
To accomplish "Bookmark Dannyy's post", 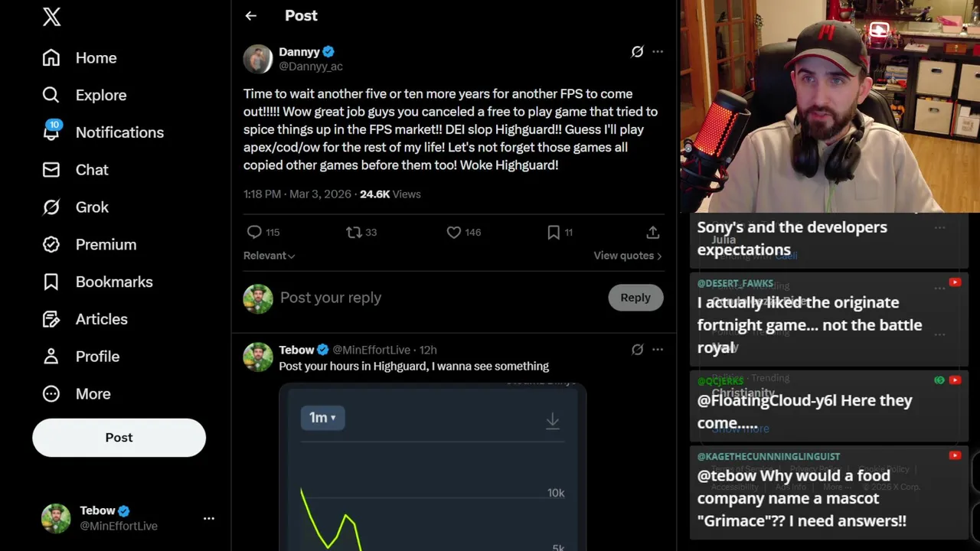I will pos(554,232).
